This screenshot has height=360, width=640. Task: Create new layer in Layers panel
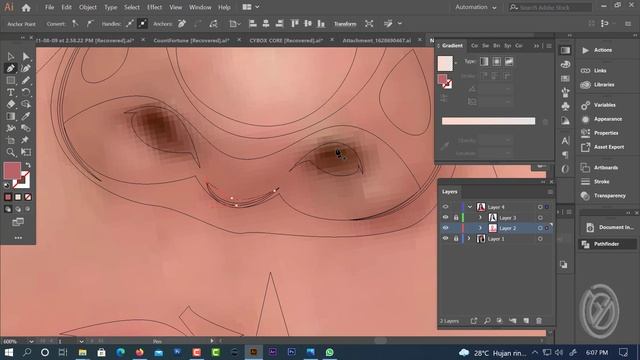[526, 321]
